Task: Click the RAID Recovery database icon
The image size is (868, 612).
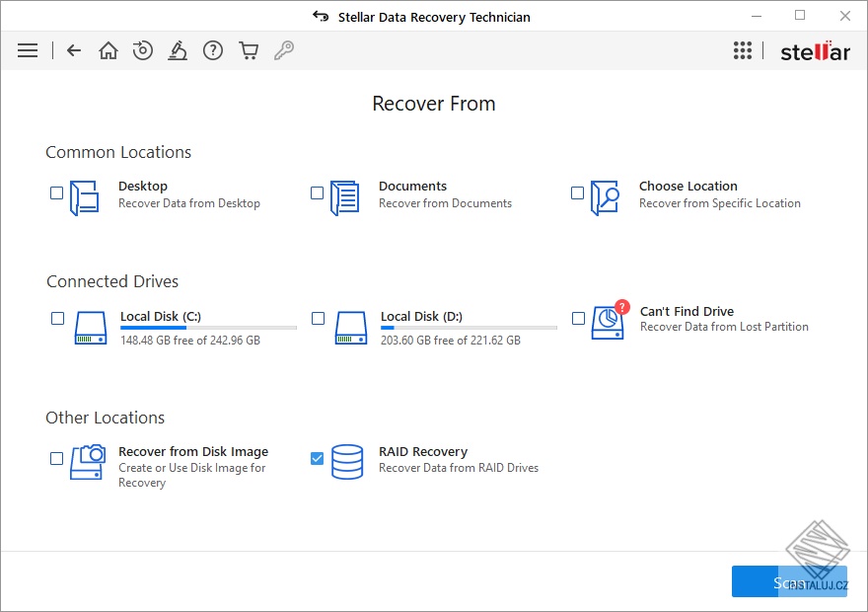Action: tap(347, 461)
